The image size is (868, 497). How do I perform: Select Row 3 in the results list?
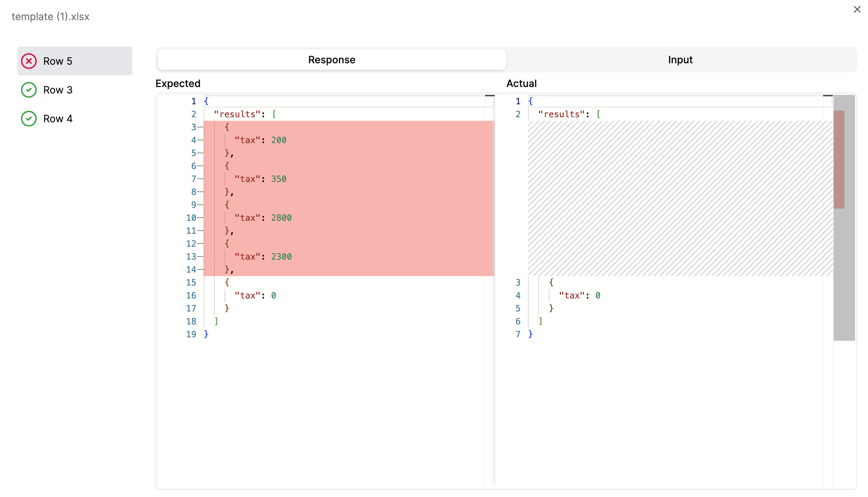(x=75, y=90)
